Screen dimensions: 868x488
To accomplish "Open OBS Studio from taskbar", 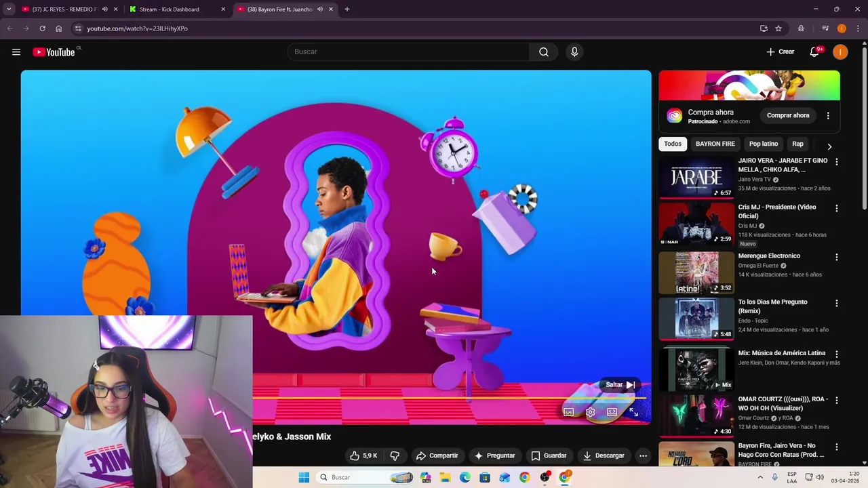I will coord(544,477).
